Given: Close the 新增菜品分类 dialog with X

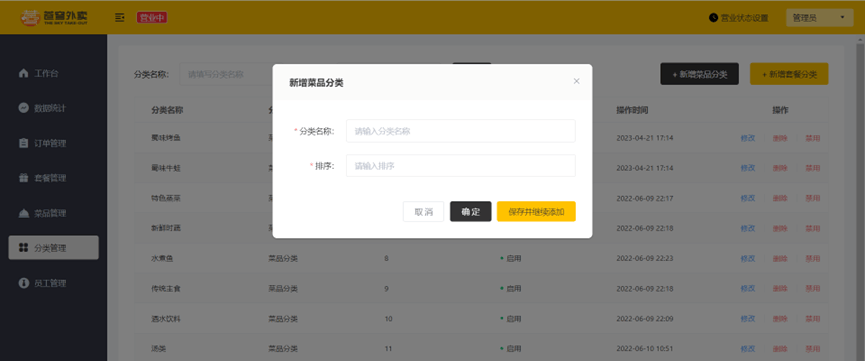Looking at the screenshot, I should [x=576, y=81].
